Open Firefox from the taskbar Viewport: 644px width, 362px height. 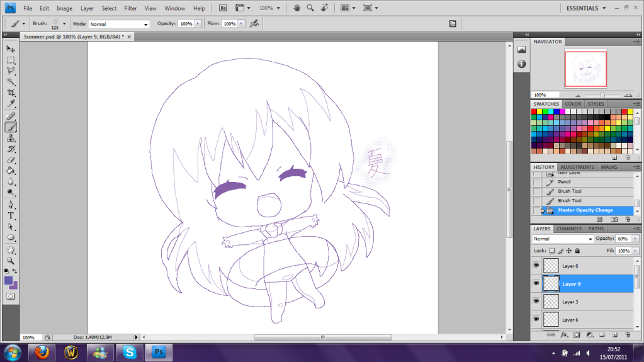(42, 352)
